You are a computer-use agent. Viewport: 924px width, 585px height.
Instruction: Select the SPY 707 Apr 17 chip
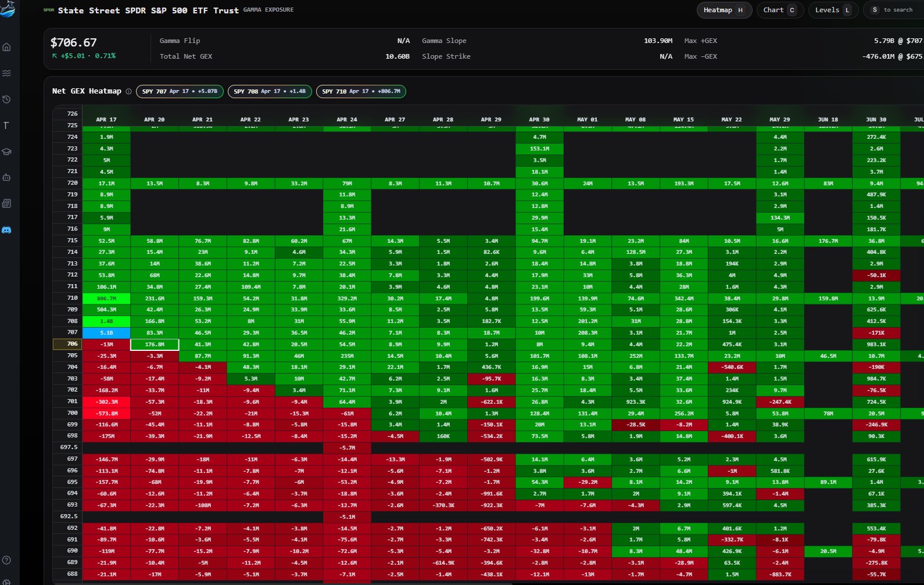pos(180,92)
